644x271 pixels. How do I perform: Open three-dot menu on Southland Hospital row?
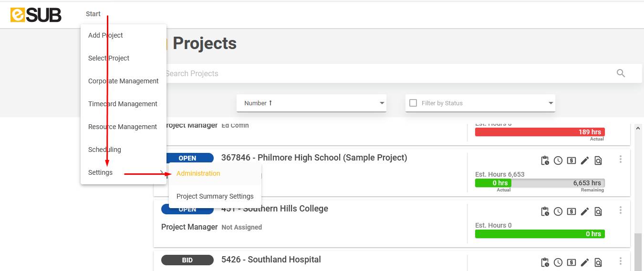click(621, 261)
